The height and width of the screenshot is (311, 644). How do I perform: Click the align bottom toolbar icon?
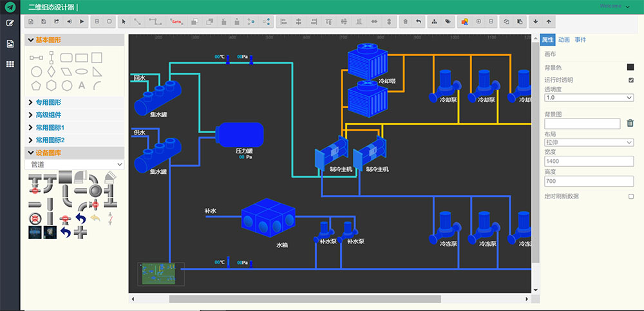(x=359, y=21)
